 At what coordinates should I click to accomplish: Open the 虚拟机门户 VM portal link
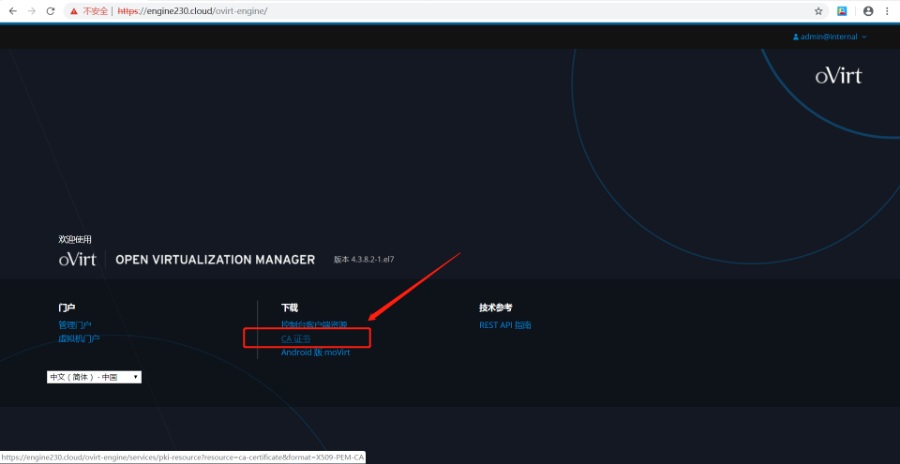[x=79, y=339]
